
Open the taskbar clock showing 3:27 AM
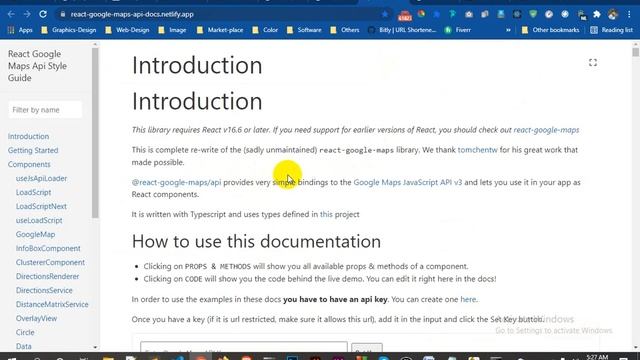tap(597, 357)
